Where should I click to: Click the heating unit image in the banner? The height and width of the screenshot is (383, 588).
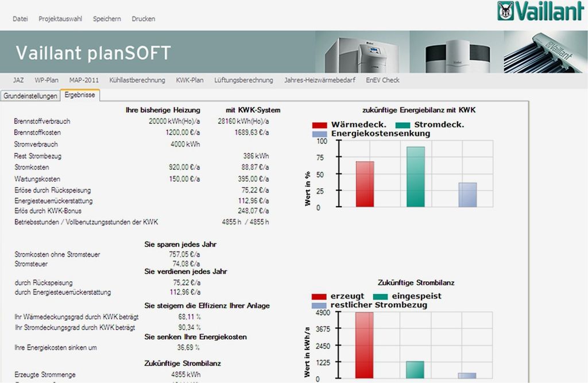click(x=361, y=53)
